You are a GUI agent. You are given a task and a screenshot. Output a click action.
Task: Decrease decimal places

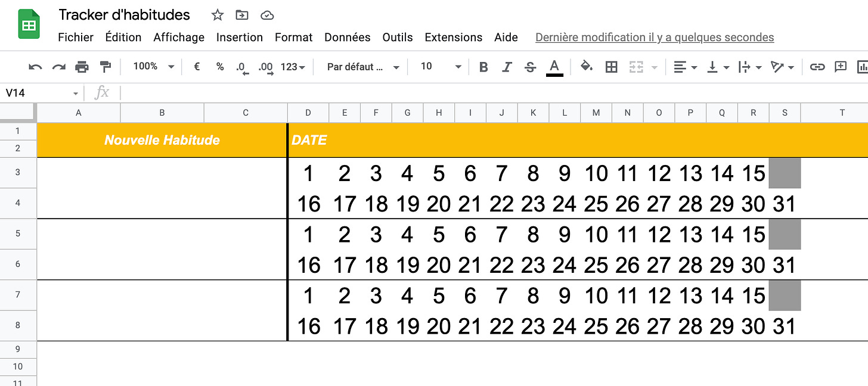point(241,67)
